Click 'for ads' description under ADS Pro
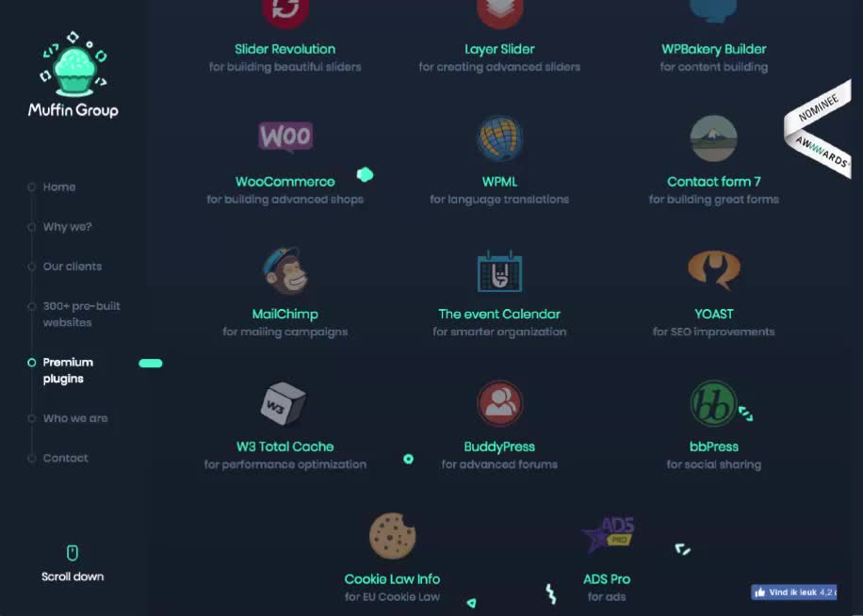This screenshot has height=616, width=863. [x=607, y=597]
